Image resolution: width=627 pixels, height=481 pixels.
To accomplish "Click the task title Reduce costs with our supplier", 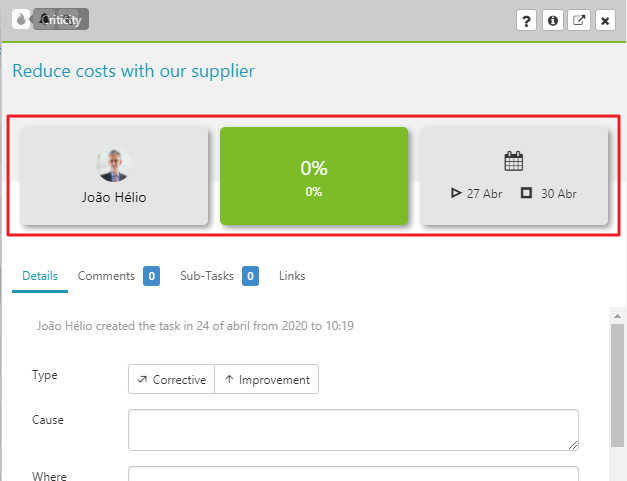I will tap(134, 71).
